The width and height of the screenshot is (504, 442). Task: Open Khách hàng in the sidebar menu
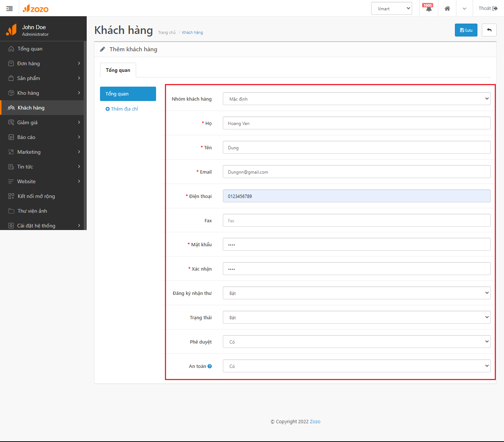click(x=42, y=108)
